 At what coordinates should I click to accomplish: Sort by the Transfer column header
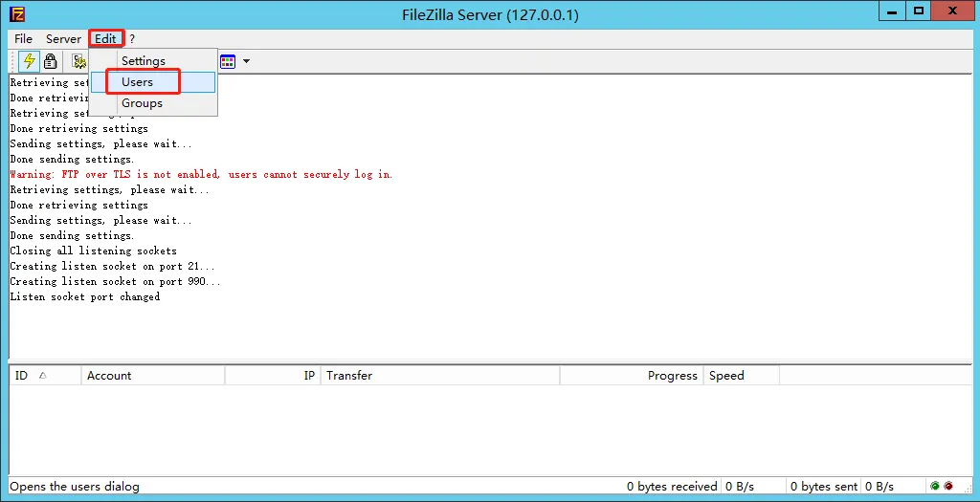440,375
